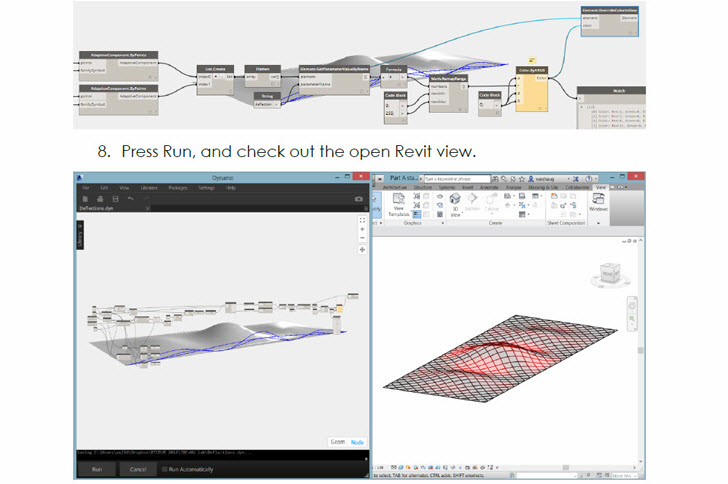This screenshot has width=728, height=484.
Task: Click the pan icon in Dynamo canvas
Action: pos(362,249)
